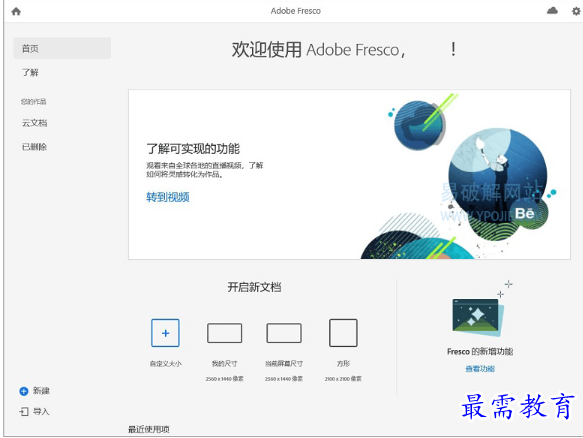
Task: Choose 当前屏幕尺寸 document preset
Action: click(x=284, y=333)
